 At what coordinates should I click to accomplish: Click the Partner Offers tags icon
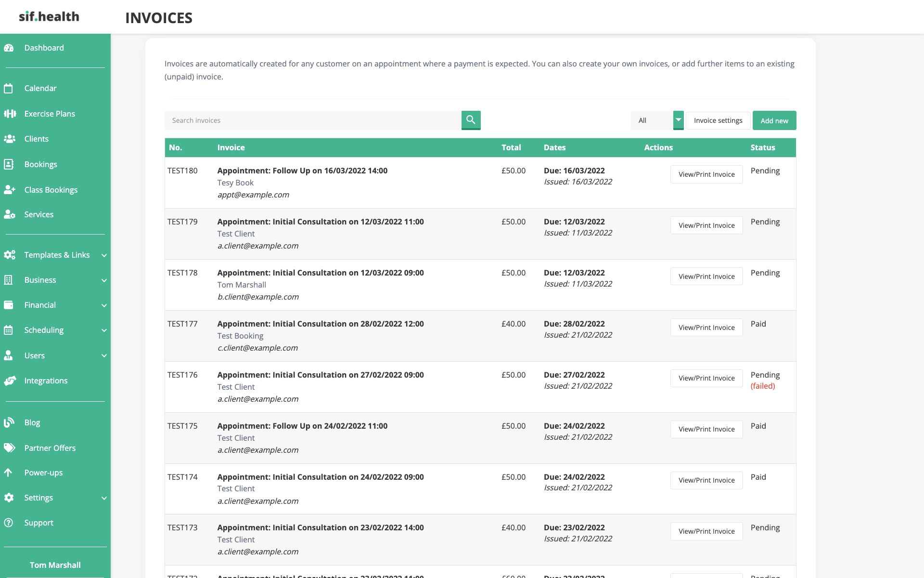point(10,448)
